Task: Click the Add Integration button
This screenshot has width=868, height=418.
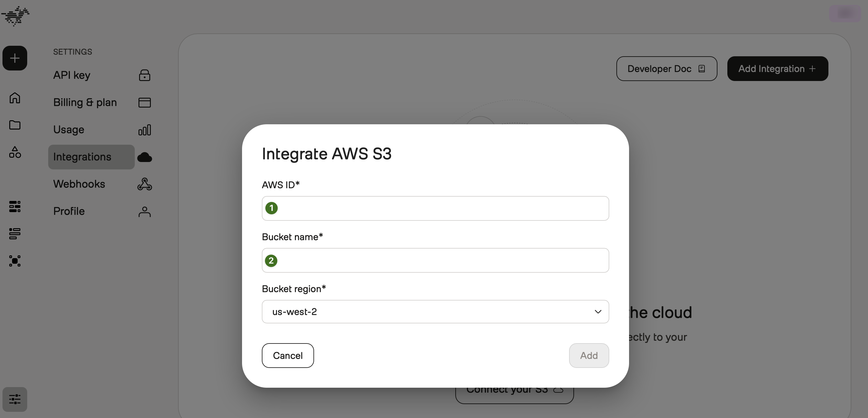Action: pyautogui.click(x=777, y=69)
